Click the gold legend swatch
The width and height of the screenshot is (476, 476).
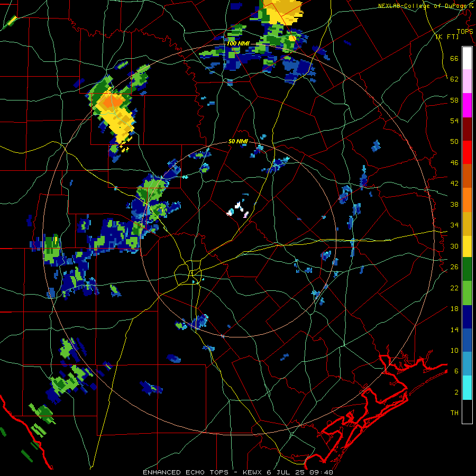[467, 224]
